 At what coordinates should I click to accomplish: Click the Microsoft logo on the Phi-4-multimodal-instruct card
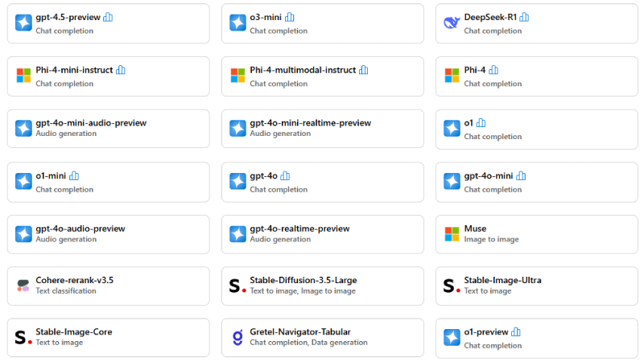[237, 76]
